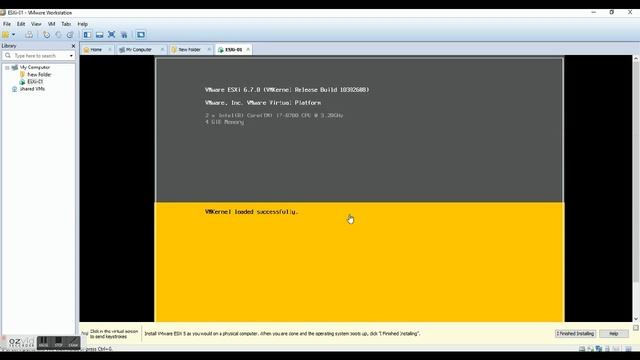Select ESXi-01 VM in library tree

pos(35,82)
